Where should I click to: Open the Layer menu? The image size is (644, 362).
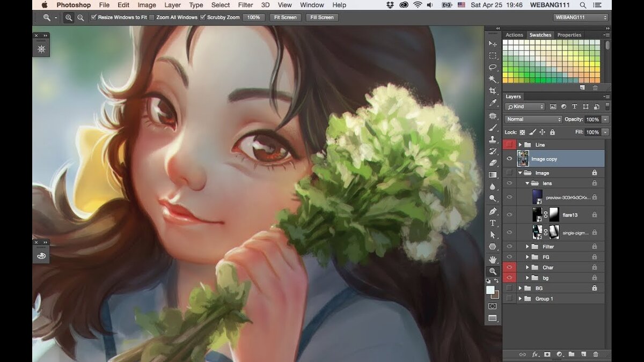click(172, 5)
